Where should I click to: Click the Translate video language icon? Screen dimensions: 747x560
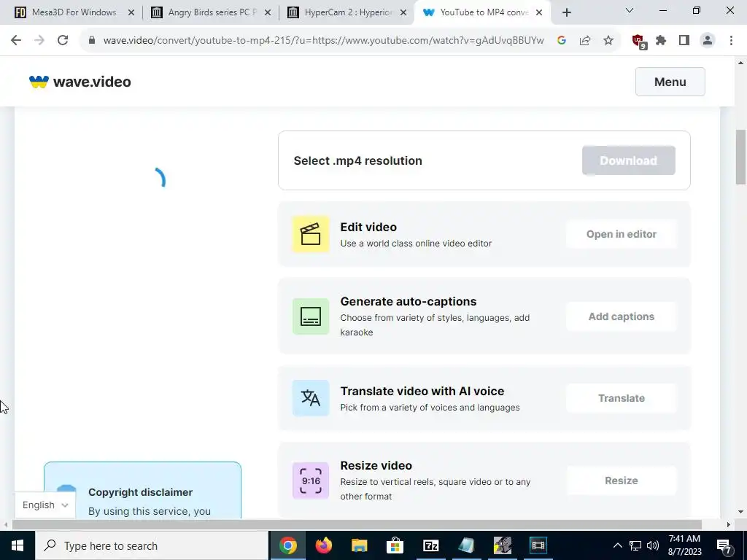311,398
